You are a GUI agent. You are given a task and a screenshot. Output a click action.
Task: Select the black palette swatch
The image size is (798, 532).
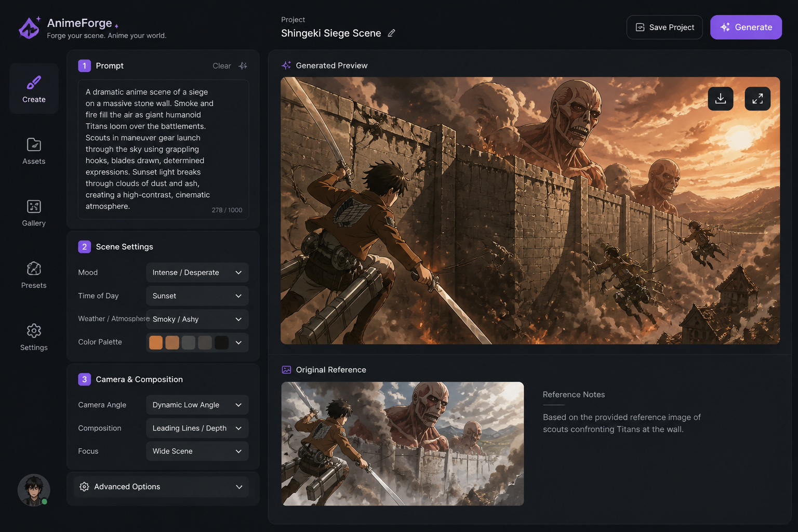click(x=222, y=342)
